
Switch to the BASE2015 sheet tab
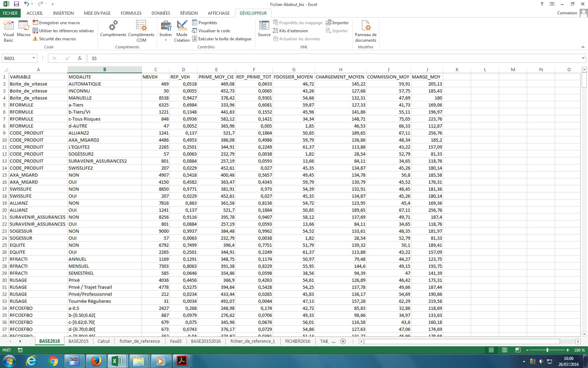(78, 341)
